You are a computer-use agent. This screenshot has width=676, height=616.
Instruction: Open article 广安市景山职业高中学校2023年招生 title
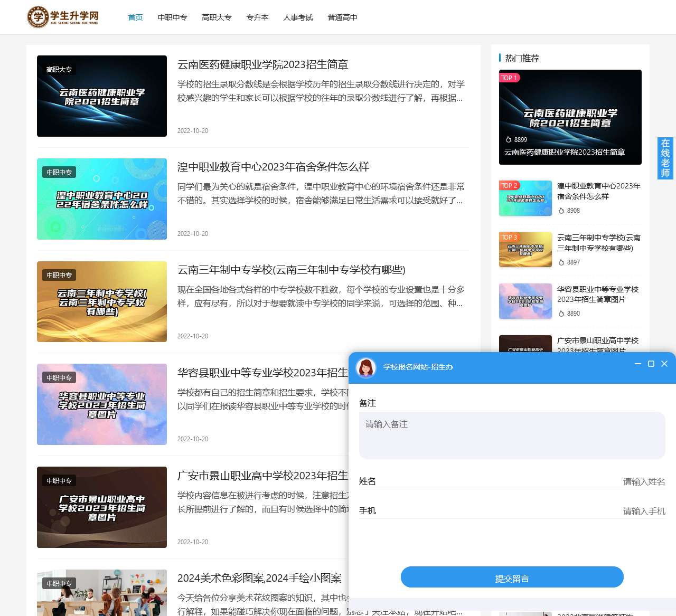[263, 476]
